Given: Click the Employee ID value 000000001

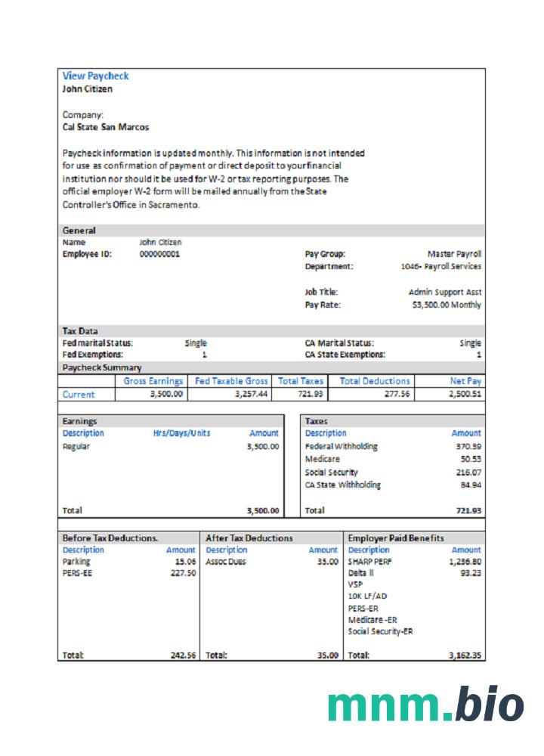Looking at the screenshot, I should point(159,254).
